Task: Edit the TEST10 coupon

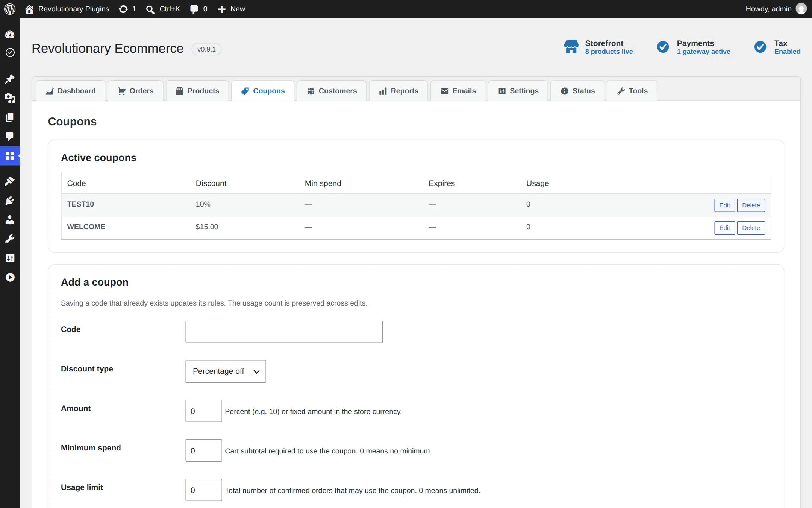Action: tap(724, 205)
